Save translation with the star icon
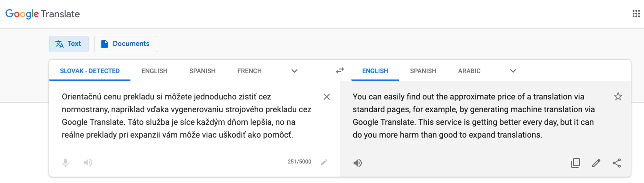The image size is (644, 183). [x=618, y=96]
